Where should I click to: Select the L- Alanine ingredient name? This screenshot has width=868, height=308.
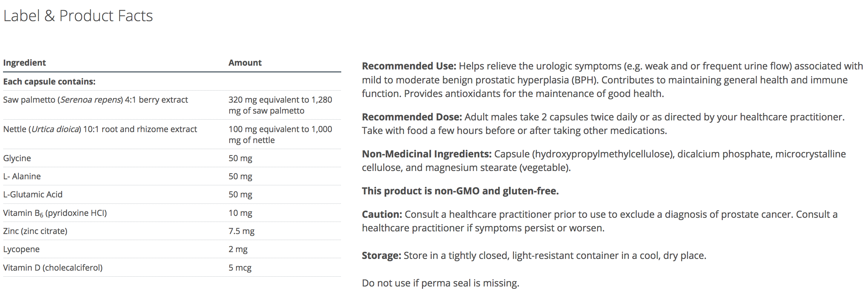22,177
